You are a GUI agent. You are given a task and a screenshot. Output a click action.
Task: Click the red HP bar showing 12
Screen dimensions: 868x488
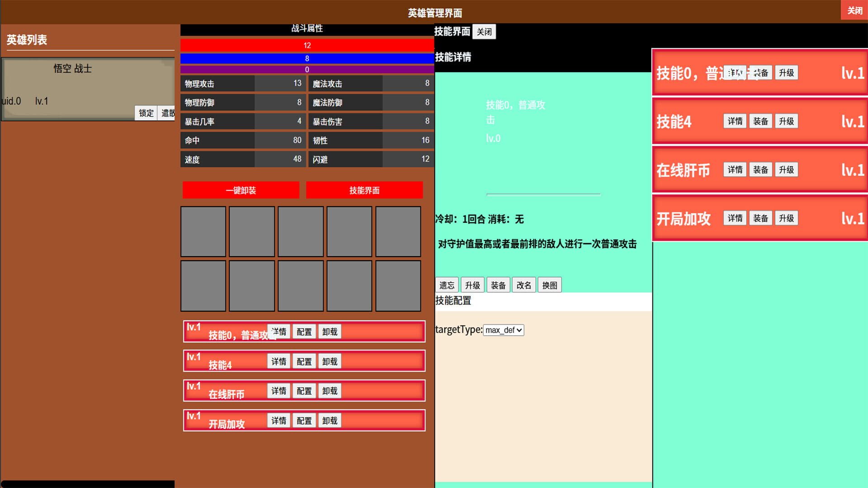tap(307, 45)
